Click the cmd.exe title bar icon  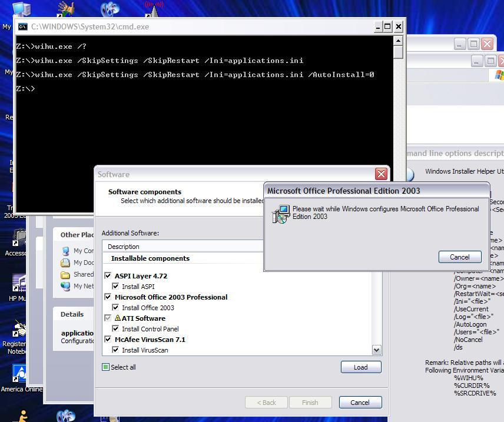22,26
